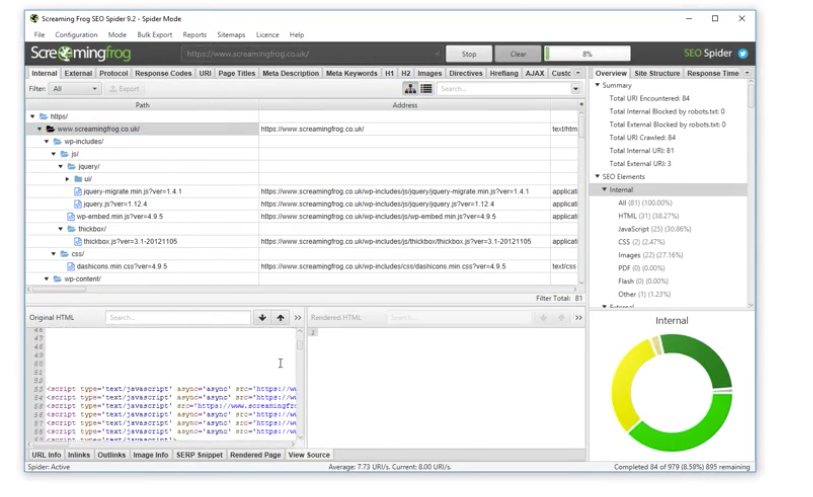Open the URL bar history dropdown

click(x=437, y=53)
